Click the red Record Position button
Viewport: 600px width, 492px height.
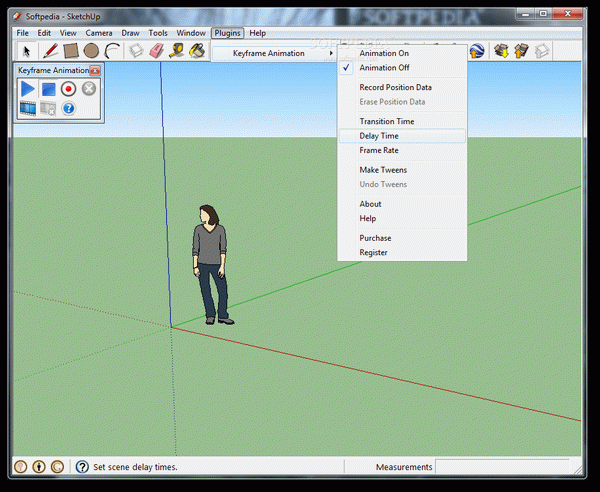(68, 89)
